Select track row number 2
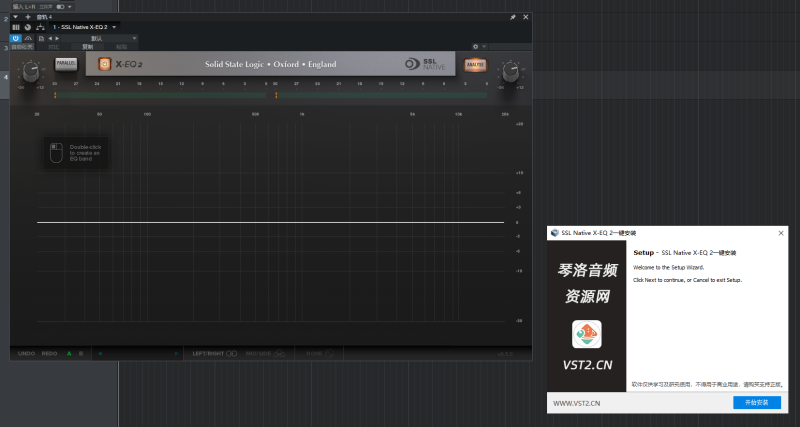The width and height of the screenshot is (800, 427). point(6,19)
